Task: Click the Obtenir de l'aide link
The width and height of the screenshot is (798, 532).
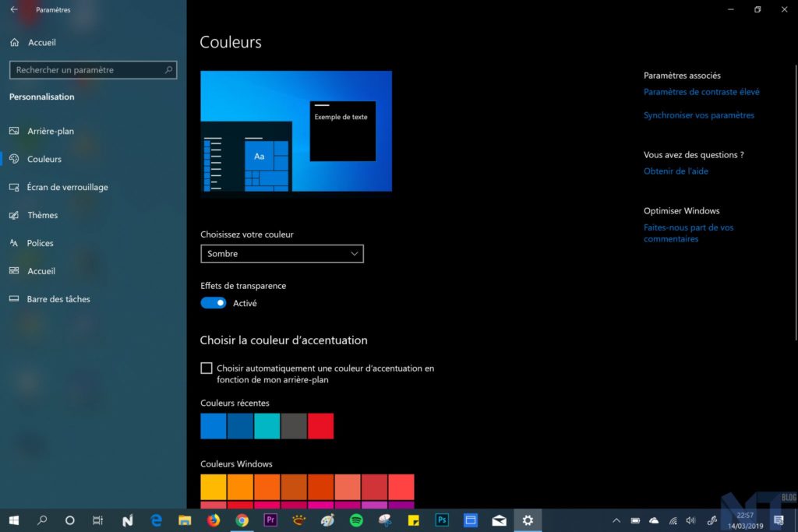Action: 675,171
